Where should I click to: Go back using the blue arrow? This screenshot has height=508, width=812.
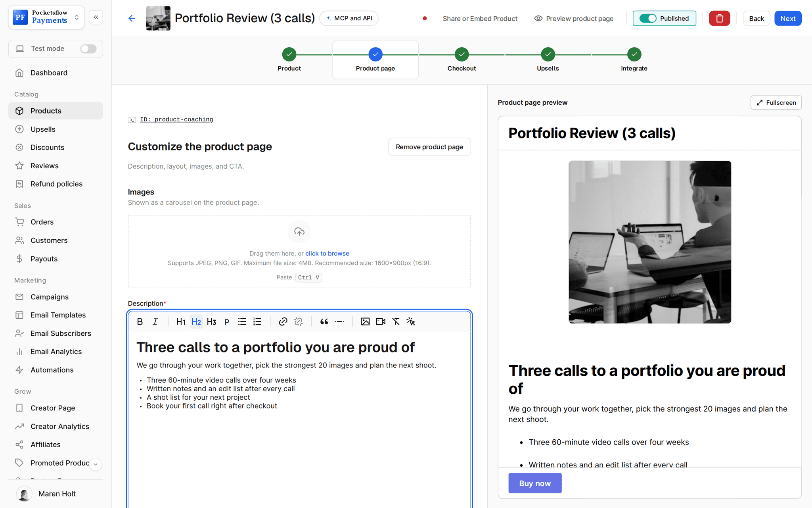132,18
